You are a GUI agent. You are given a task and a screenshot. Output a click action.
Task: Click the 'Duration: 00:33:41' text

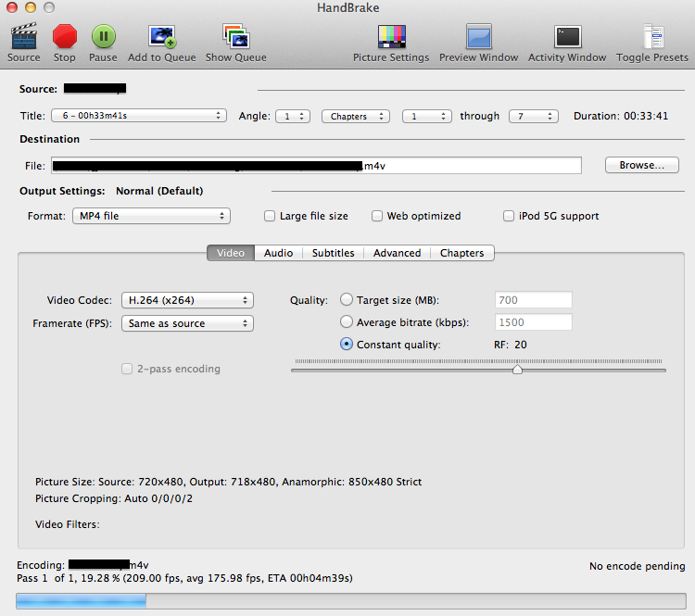tap(621, 116)
